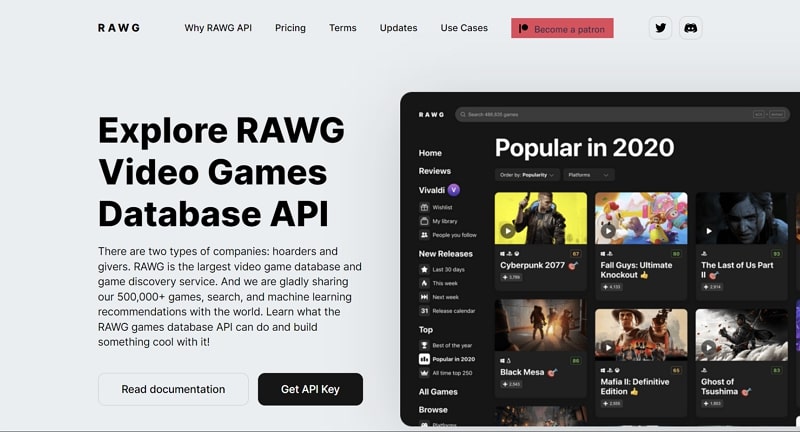Open Why RAWG API page
The height and width of the screenshot is (432, 800).
pyautogui.click(x=218, y=28)
